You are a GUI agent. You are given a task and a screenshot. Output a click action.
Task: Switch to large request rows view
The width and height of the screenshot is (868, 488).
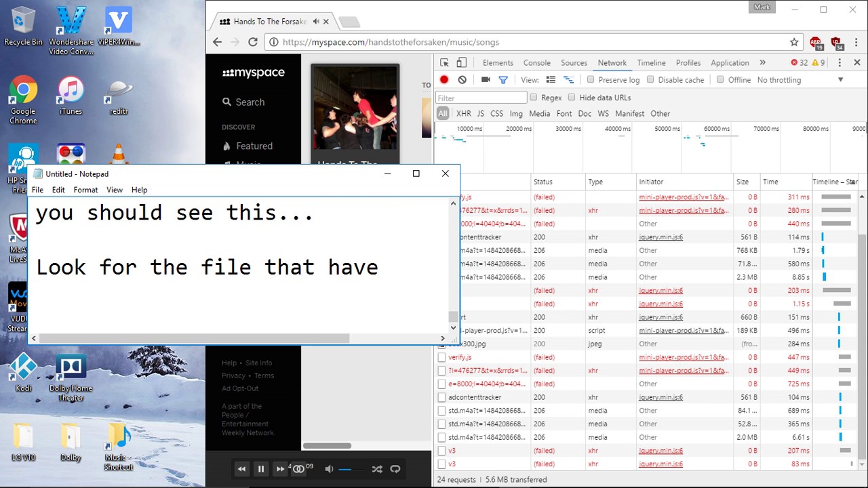[551, 80]
